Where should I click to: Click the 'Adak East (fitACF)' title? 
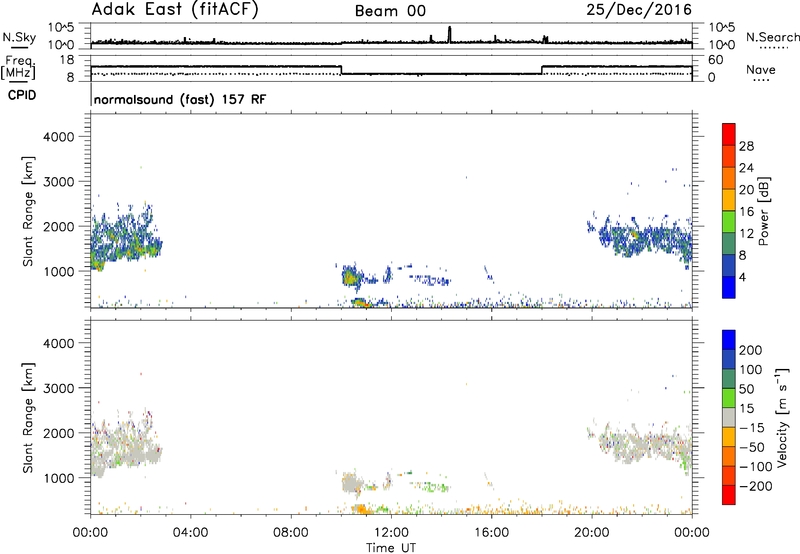(174, 10)
